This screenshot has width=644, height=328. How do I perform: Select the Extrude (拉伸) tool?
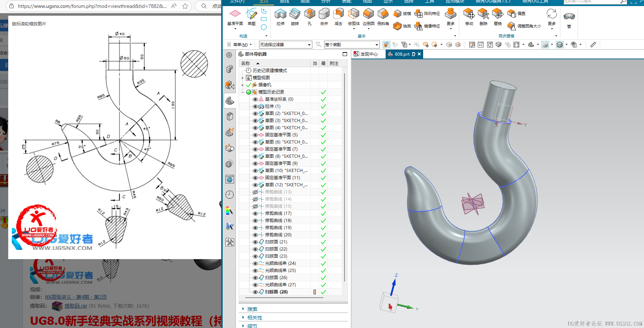(281, 17)
